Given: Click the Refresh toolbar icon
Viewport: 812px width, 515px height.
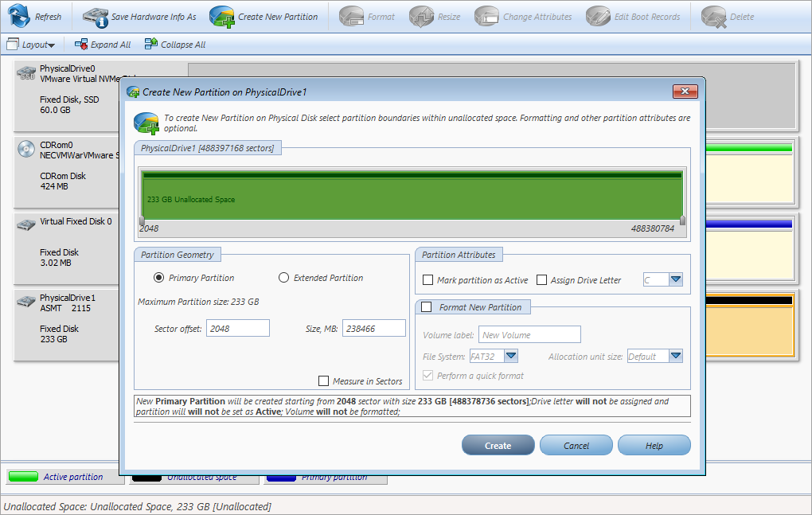Looking at the screenshot, I should [19, 17].
